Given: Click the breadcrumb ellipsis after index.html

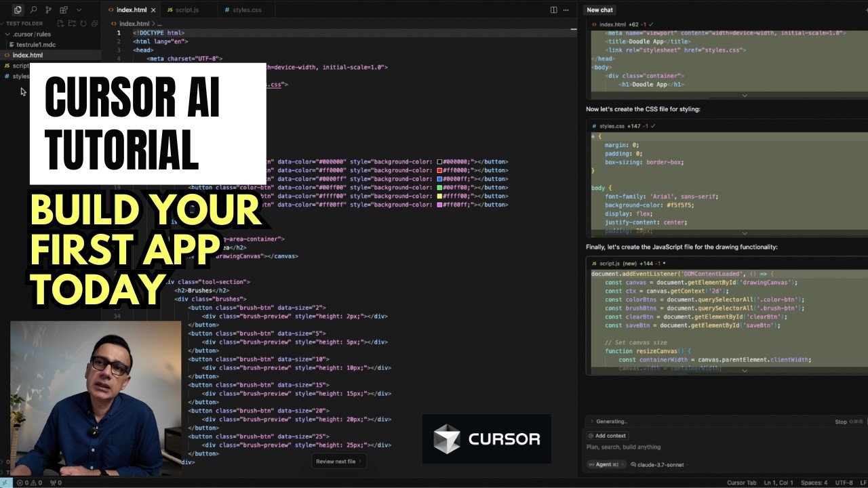Looking at the screenshot, I should point(159,24).
